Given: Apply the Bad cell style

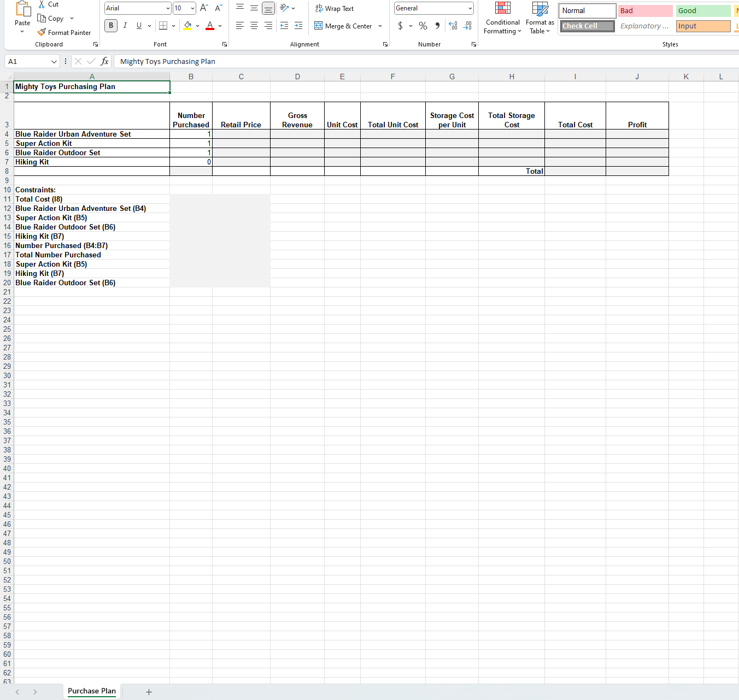Looking at the screenshot, I should (646, 10).
